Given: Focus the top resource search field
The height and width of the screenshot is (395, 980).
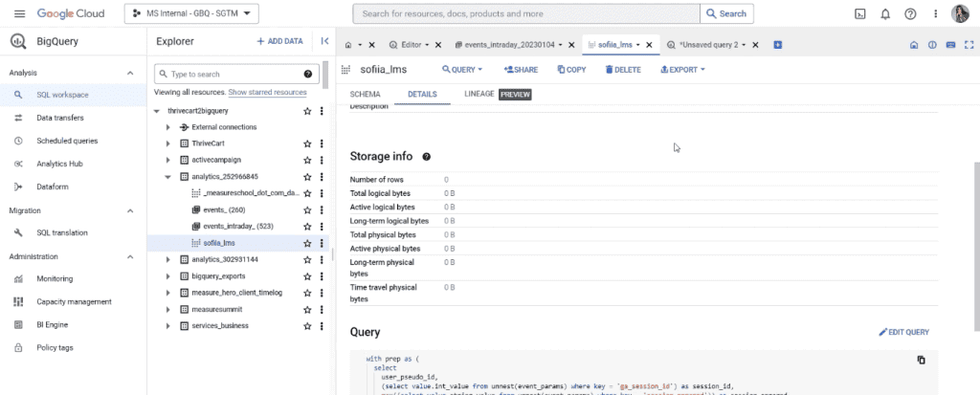Looking at the screenshot, I should click(x=526, y=13).
